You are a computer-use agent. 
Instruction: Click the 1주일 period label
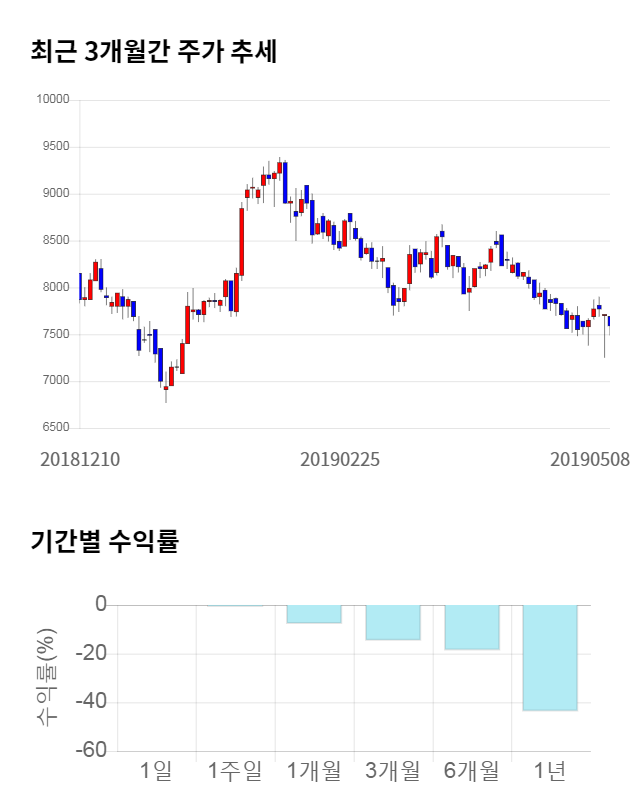[x=235, y=771]
